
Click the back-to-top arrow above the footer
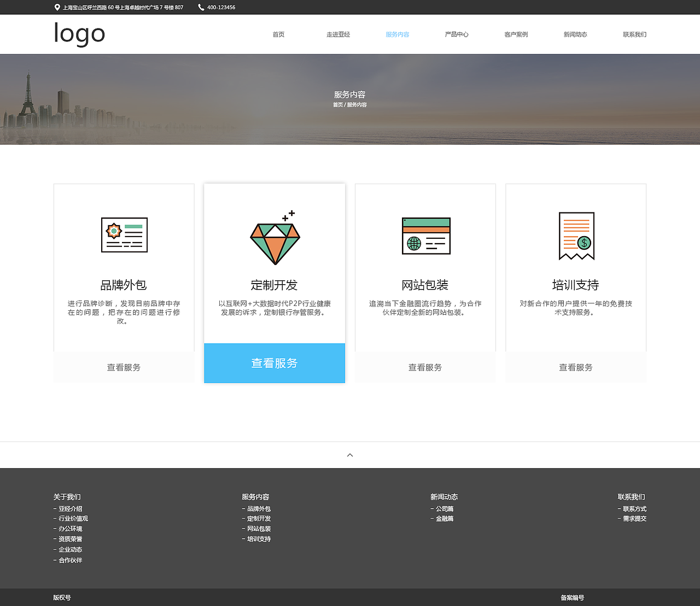pyautogui.click(x=349, y=455)
